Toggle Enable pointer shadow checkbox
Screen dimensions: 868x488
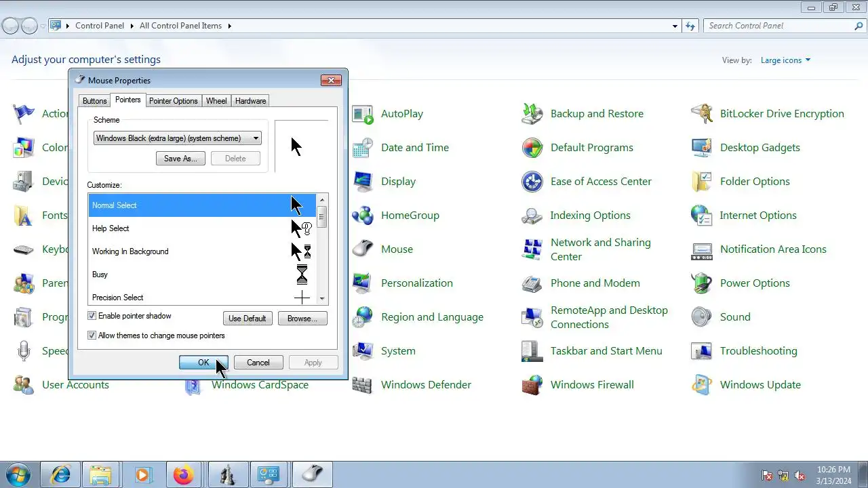coord(92,316)
